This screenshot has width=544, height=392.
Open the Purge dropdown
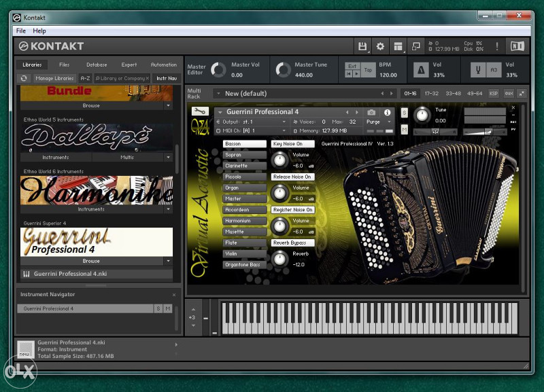[x=379, y=122]
